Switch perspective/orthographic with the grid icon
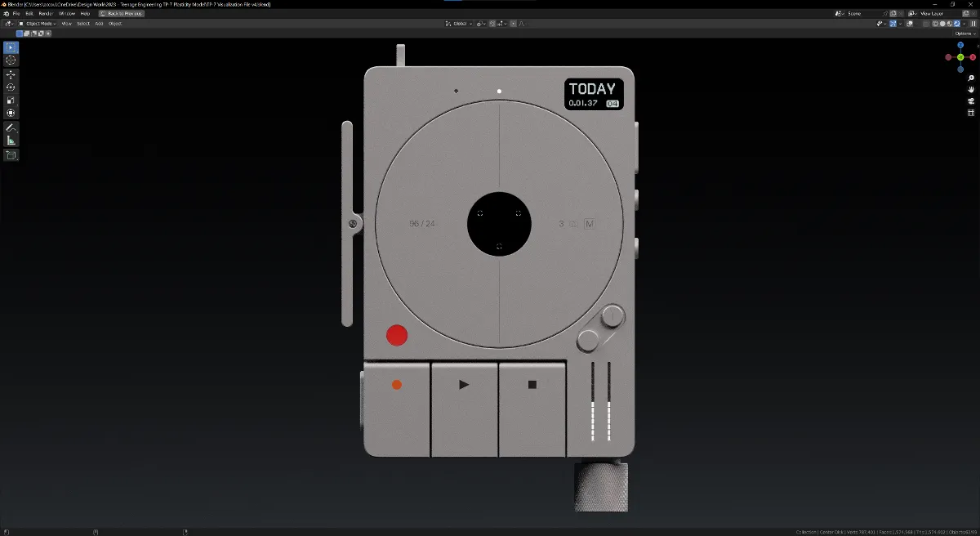Screen dimensions: 980x536 pos(971,112)
